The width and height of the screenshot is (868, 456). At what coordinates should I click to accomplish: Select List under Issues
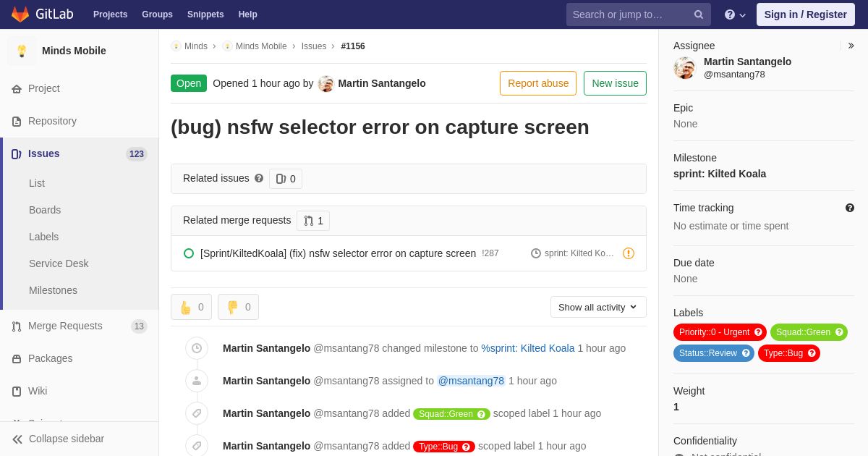pos(37,183)
